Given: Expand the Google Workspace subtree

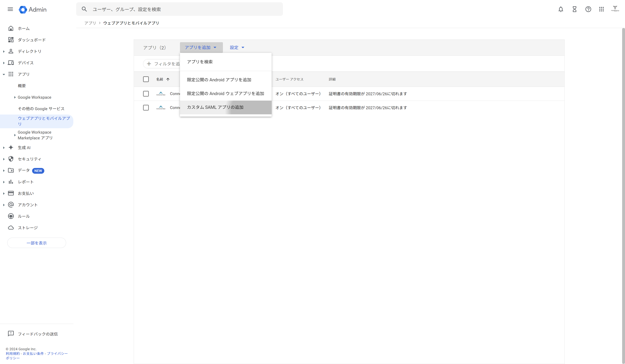Looking at the screenshot, I should [15, 97].
